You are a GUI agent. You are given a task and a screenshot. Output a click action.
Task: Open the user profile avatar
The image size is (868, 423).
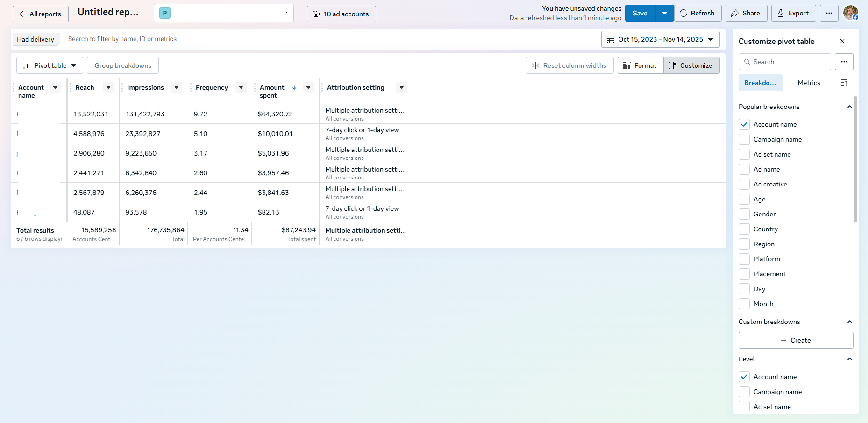[850, 13]
